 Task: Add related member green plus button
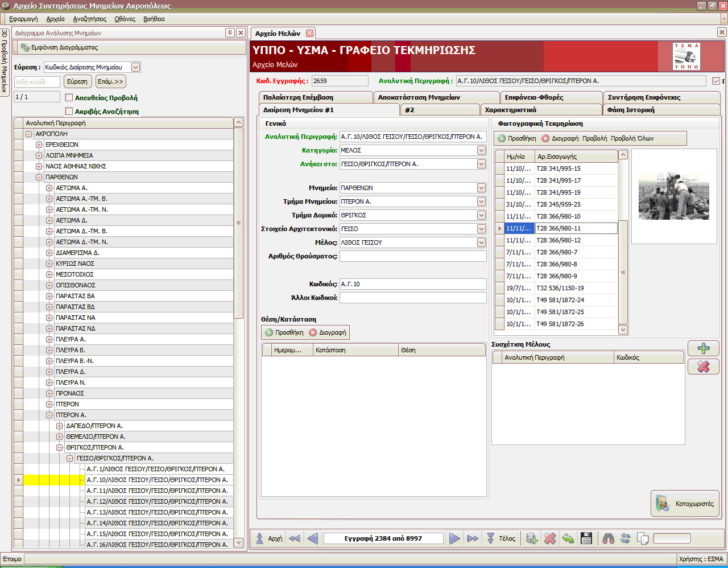[704, 348]
